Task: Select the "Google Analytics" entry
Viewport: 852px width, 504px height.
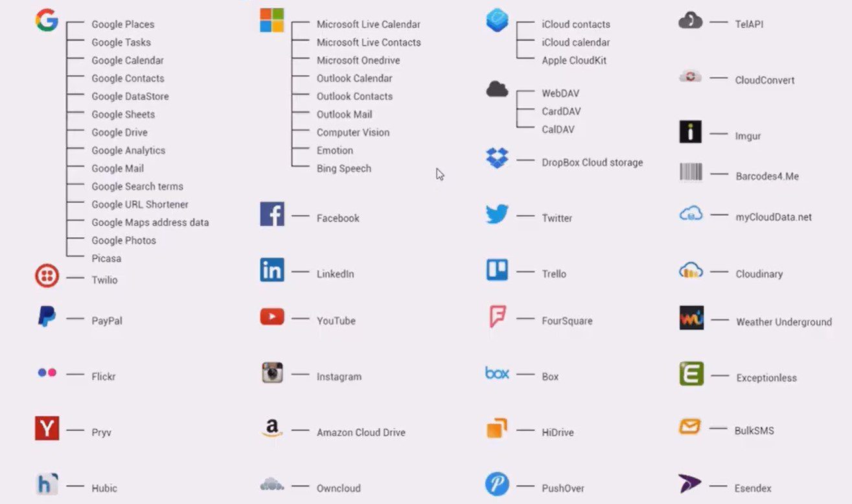Action: coord(128,150)
